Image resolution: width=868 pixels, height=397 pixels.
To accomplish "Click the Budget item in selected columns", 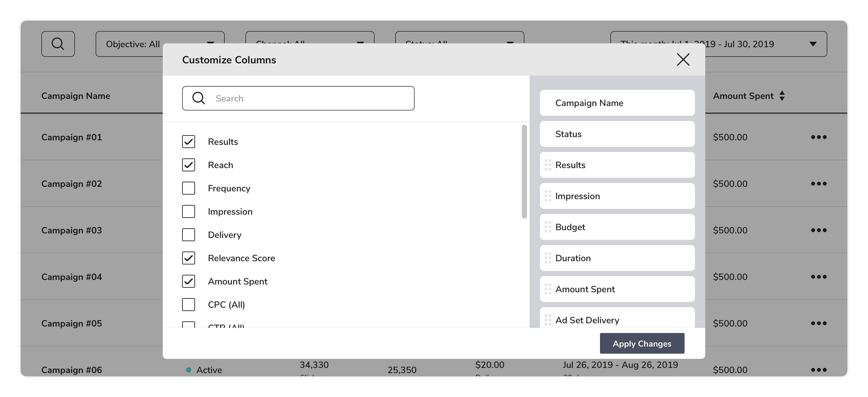I will 617,227.
